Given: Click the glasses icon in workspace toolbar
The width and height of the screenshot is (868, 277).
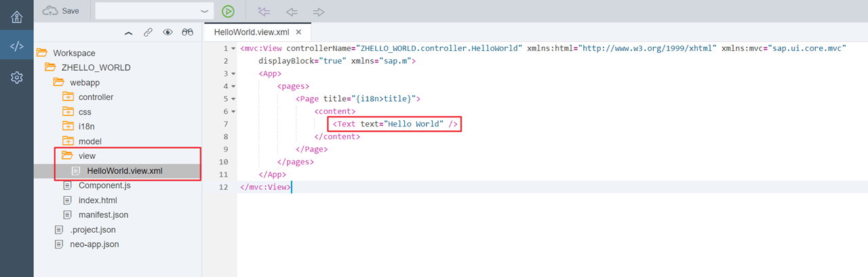Looking at the screenshot, I should 187,32.
